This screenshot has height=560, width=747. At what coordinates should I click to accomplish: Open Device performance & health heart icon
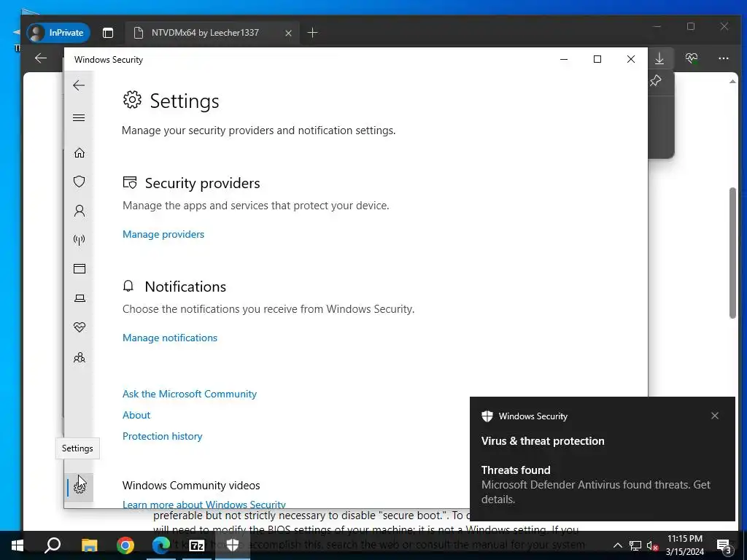(x=79, y=327)
